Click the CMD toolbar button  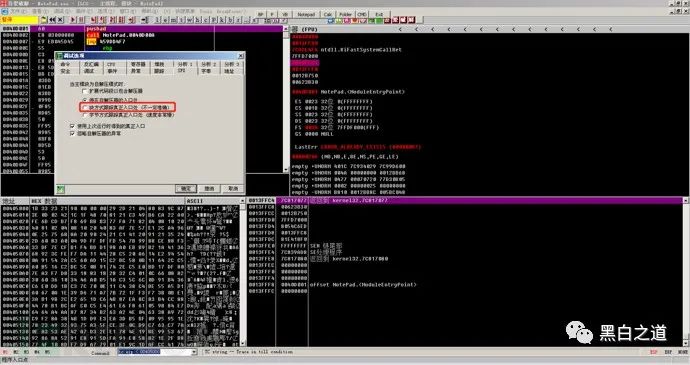[362, 14]
